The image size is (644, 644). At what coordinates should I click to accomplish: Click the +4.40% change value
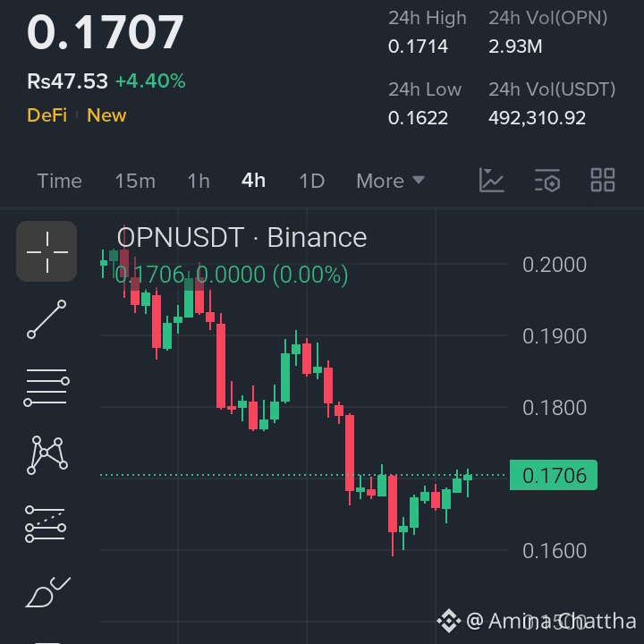(151, 80)
